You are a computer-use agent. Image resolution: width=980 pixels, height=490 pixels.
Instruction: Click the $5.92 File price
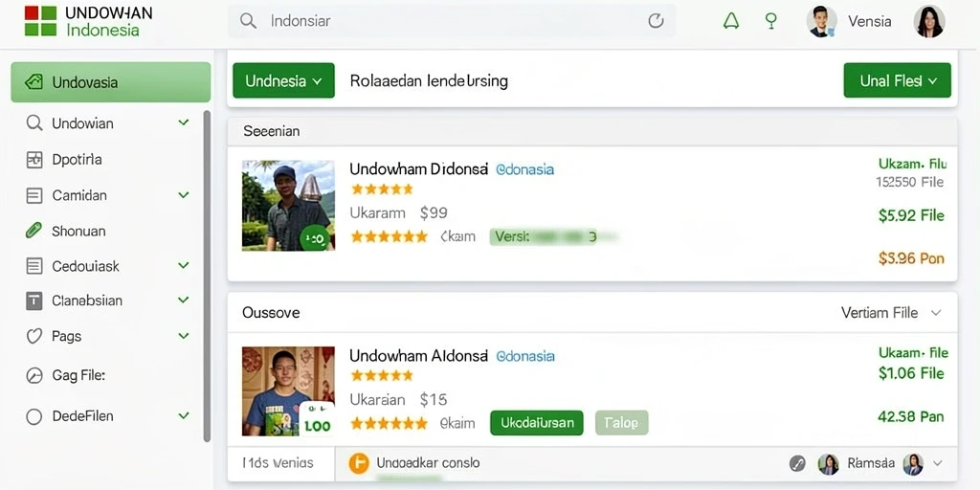[911, 216]
